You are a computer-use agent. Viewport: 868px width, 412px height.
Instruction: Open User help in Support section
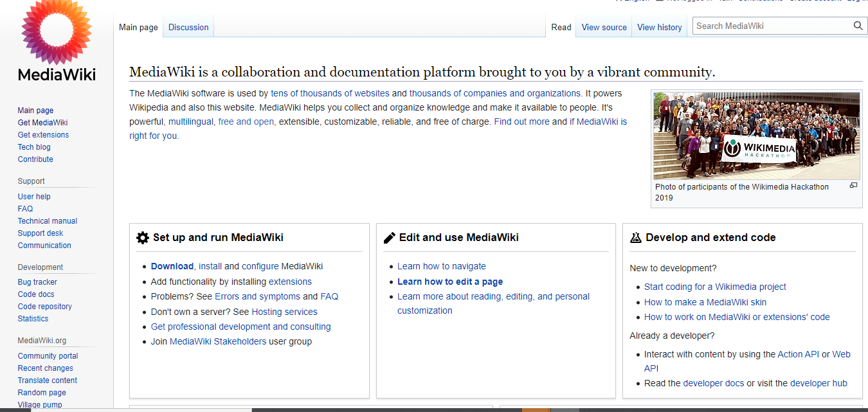pyautogui.click(x=34, y=197)
